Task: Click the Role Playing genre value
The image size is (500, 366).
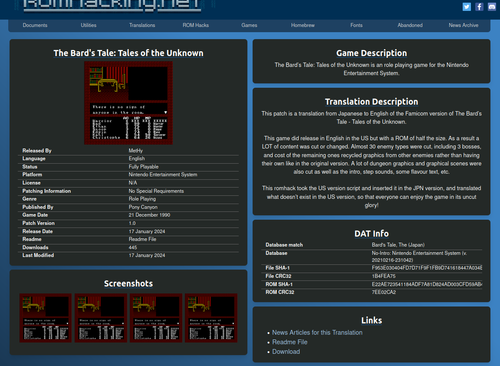Action: pyautogui.click(x=142, y=199)
